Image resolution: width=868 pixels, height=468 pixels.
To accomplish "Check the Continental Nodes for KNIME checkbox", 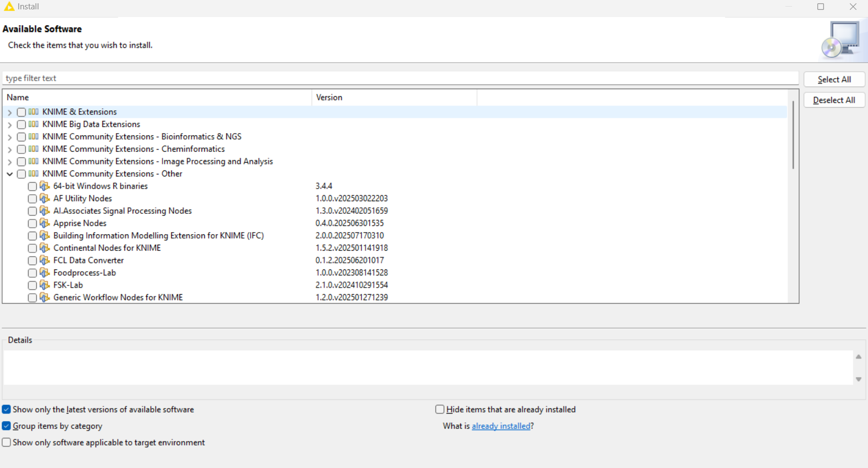I will tap(32, 248).
